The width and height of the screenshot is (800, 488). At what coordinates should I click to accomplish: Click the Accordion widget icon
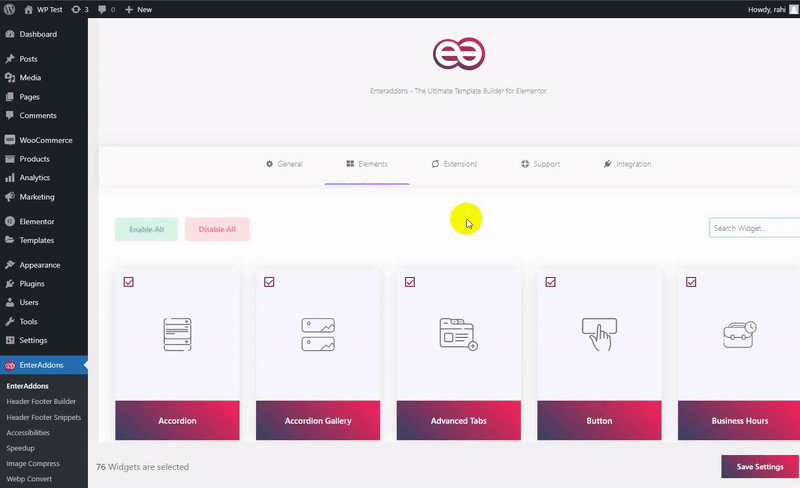click(x=177, y=334)
